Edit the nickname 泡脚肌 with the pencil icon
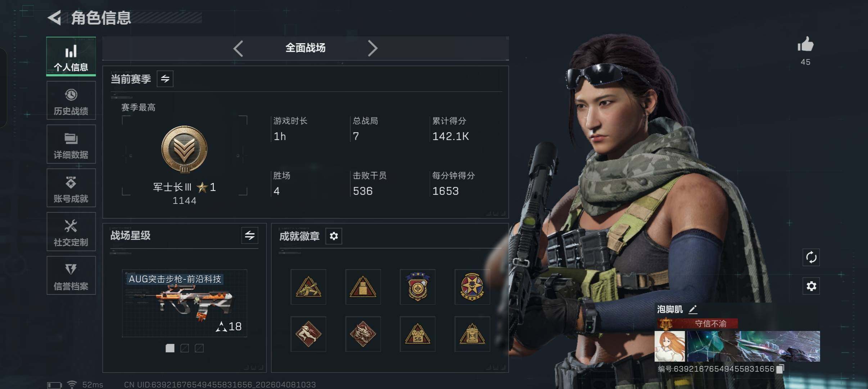 click(693, 309)
